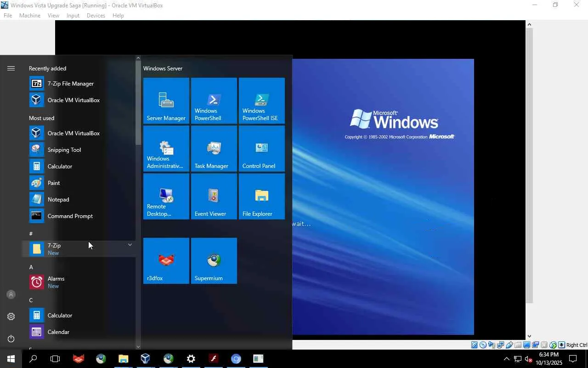Switch to r3dfox on the taskbar
The width and height of the screenshot is (588, 368).
coord(79,359)
